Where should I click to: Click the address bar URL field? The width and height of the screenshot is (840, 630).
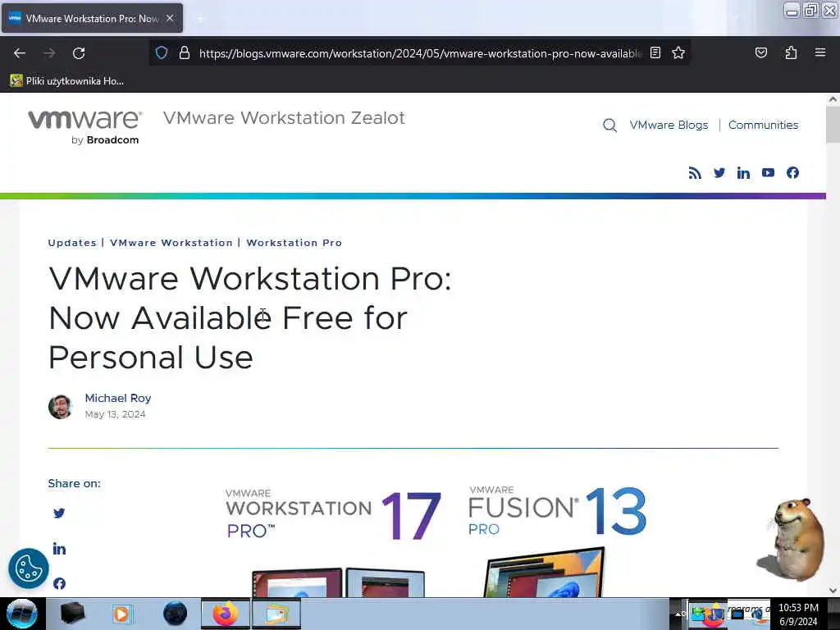(420, 53)
